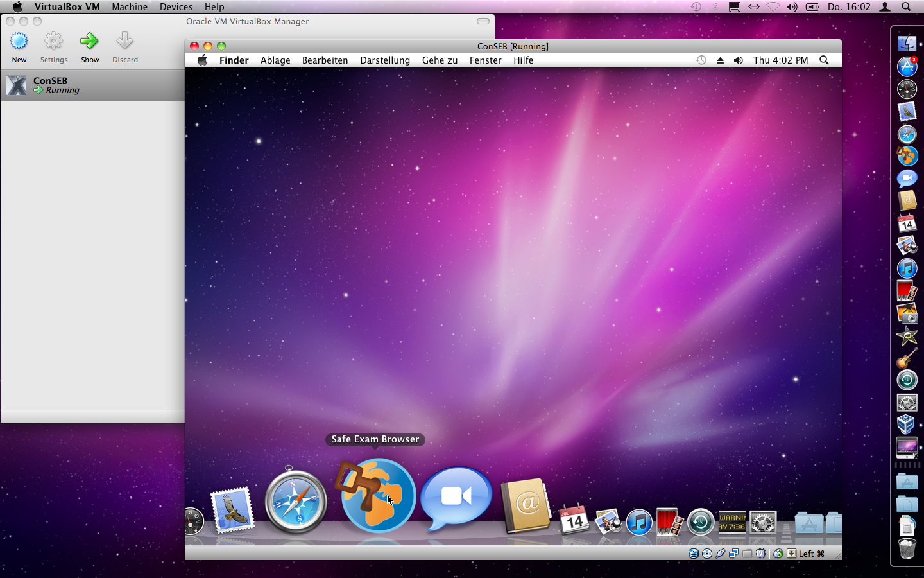Open the Apple menu inside the guest
Image resolution: width=924 pixels, height=578 pixels.
tap(202, 60)
